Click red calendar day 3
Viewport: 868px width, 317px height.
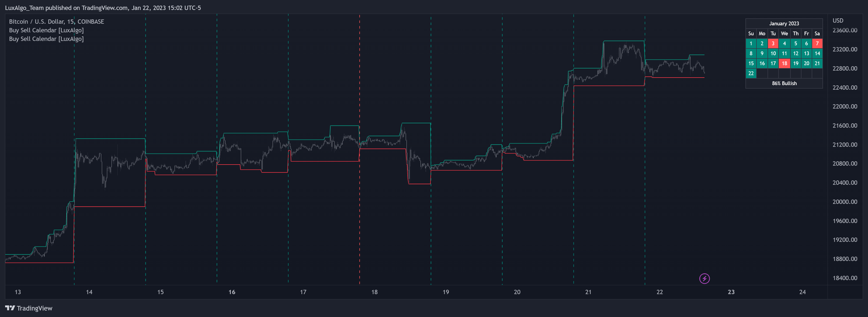(773, 43)
